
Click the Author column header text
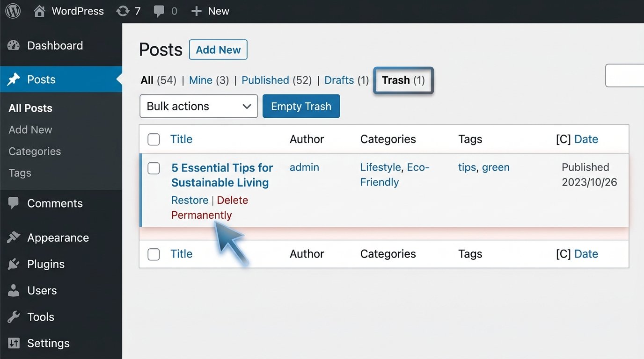point(307,139)
